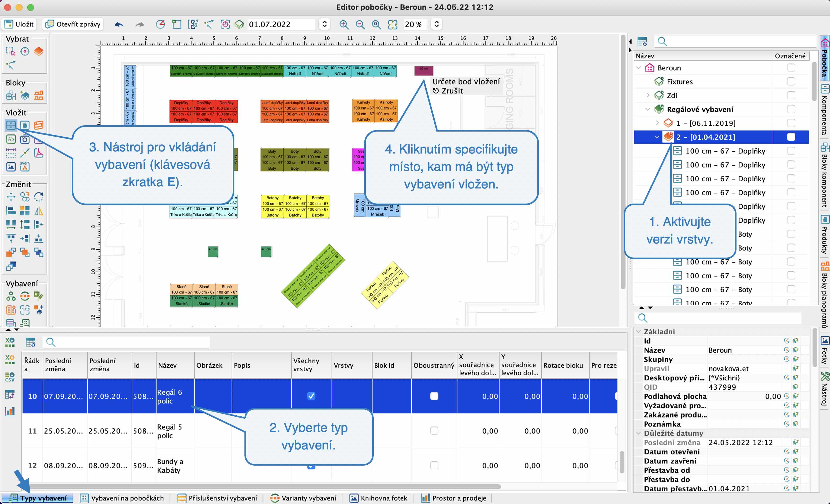The height and width of the screenshot is (504, 830).
Task: Click the Název column header in table
Action: pyautogui.click(x=175, y=365)
